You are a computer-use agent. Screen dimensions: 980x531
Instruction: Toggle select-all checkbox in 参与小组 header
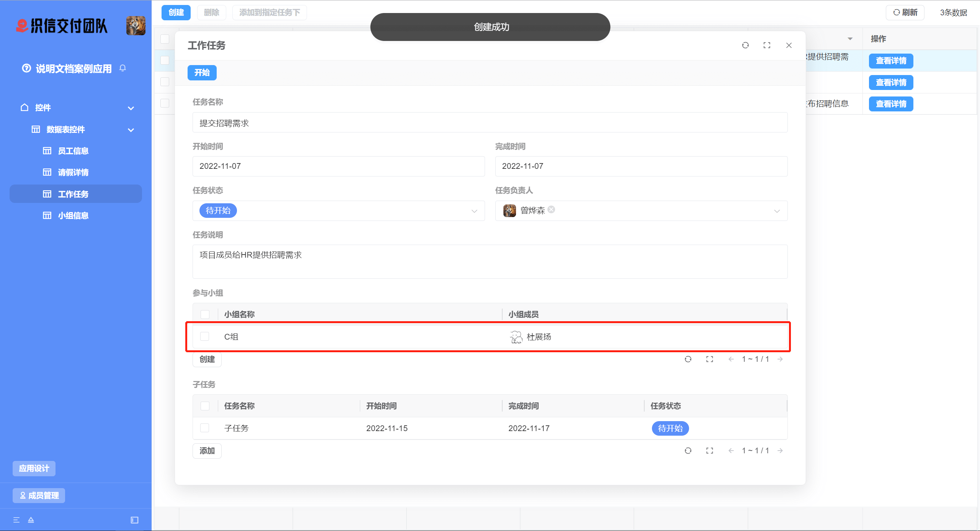[x=205, y=314]
